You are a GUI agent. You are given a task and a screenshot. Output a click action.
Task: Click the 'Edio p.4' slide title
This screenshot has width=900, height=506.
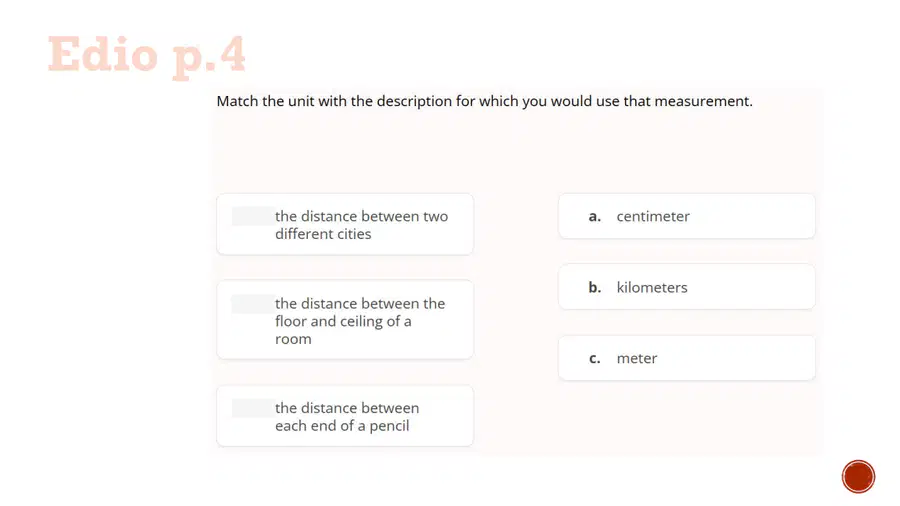pos(147,55)
